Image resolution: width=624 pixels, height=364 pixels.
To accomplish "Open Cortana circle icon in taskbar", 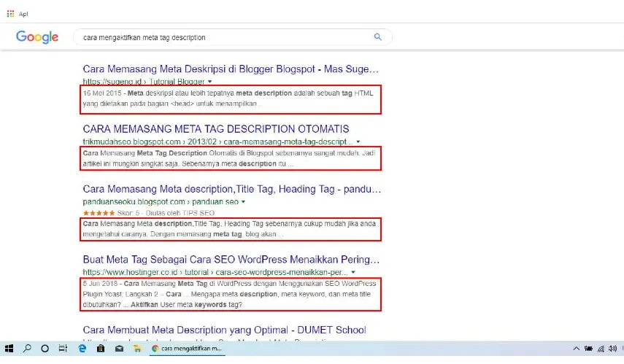I will point(45,349).
